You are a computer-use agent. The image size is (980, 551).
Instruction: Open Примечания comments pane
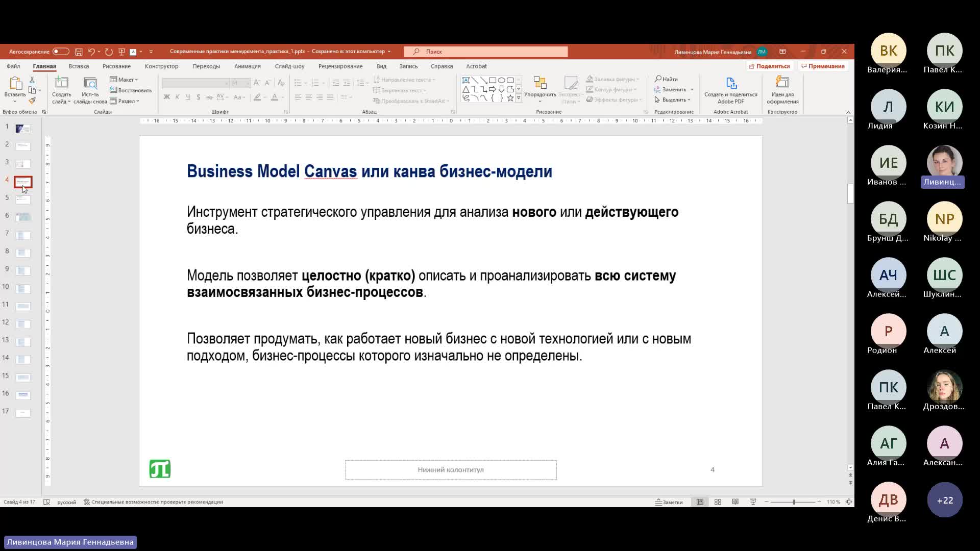823,66
